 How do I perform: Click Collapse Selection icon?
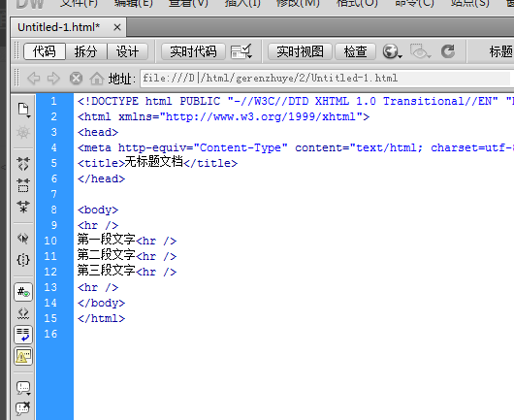23,185
